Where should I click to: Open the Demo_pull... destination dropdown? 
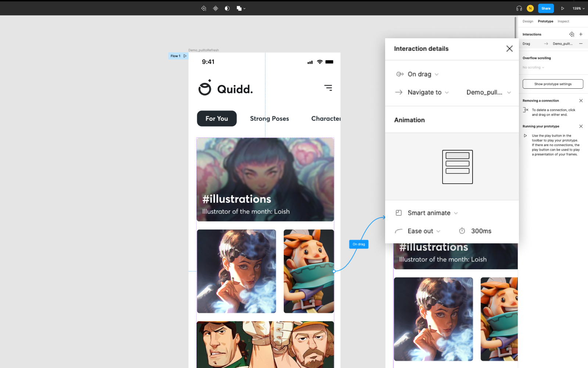[488, 92]
